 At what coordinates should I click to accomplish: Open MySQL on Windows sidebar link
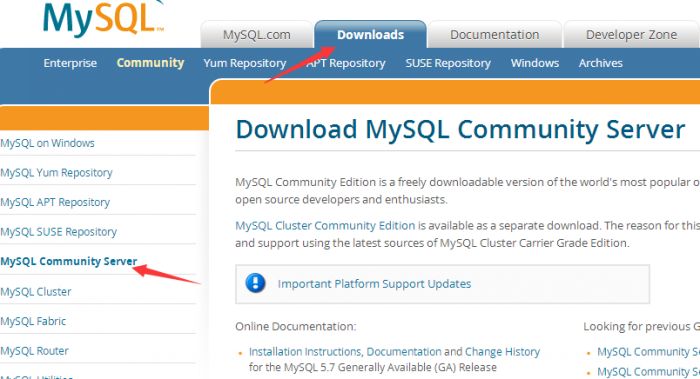[x=47, y=143]
